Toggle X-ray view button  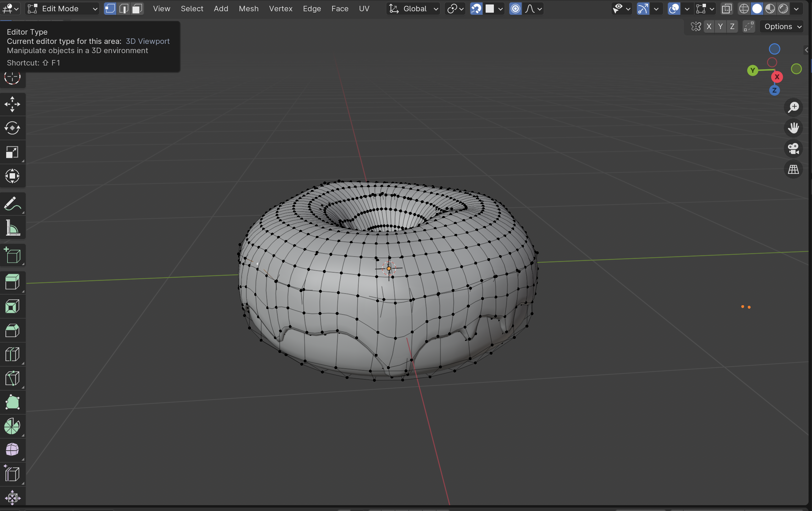click(x=727, y=9)
